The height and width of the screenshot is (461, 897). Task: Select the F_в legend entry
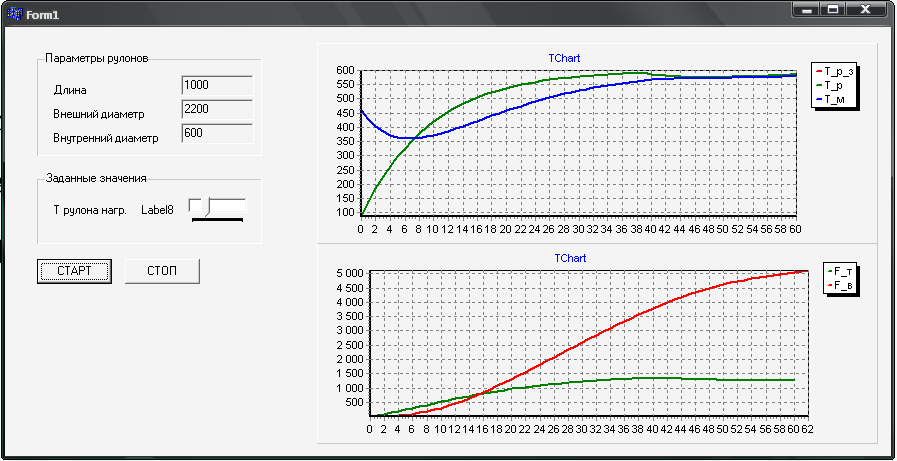tap(839, 285)
